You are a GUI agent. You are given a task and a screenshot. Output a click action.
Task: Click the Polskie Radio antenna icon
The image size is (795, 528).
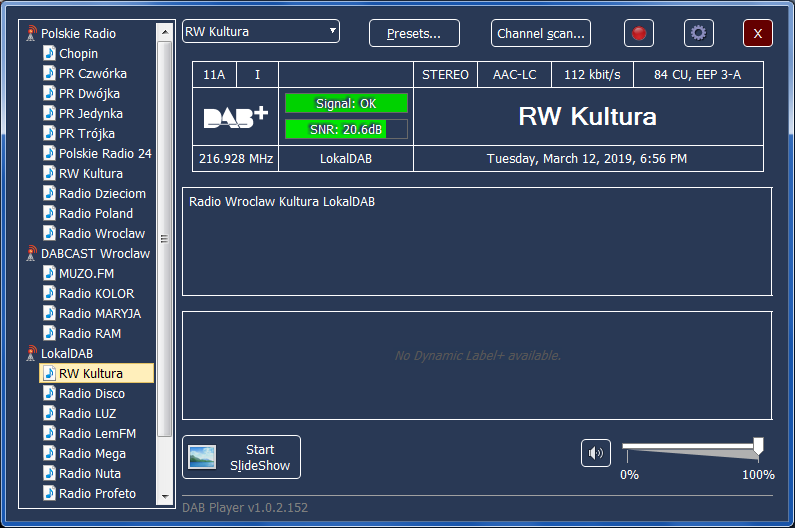[32, 34]
